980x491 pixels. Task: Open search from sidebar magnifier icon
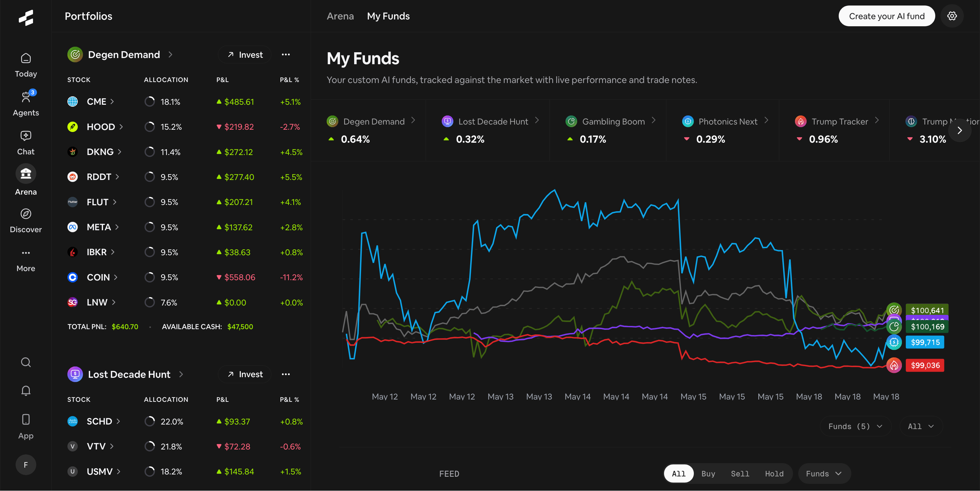pos(26,362)
